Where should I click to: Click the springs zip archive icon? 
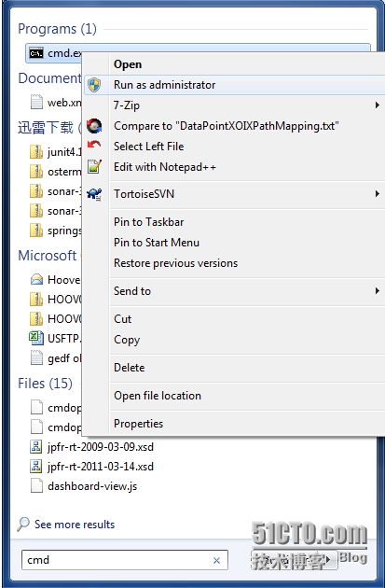click(36, 231)
